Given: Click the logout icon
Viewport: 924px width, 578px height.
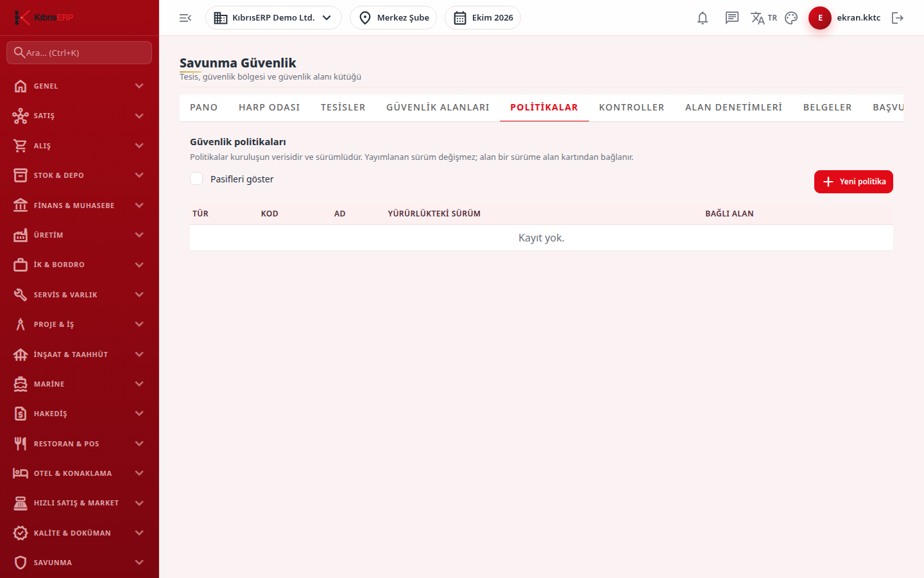Looking at the screenshot, I should click(898, 18).
